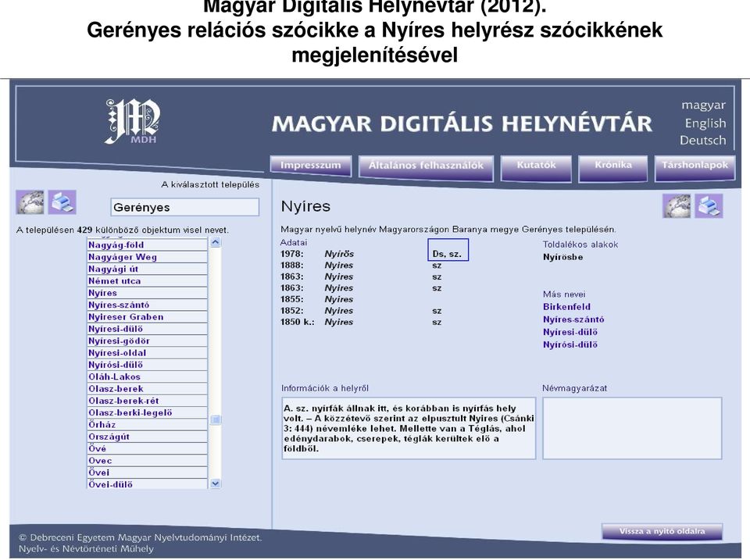Screen dimensions: 750x560
Task: Switch the language to English
Action: click(x=705, y=123)
